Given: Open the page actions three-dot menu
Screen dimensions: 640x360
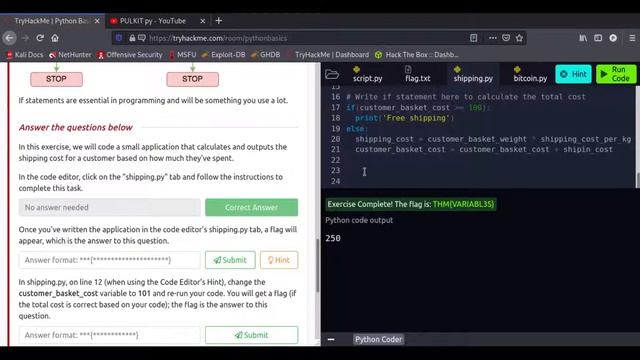Looking at the screenshot, I should pyautogui.click(x=493, y=38).
